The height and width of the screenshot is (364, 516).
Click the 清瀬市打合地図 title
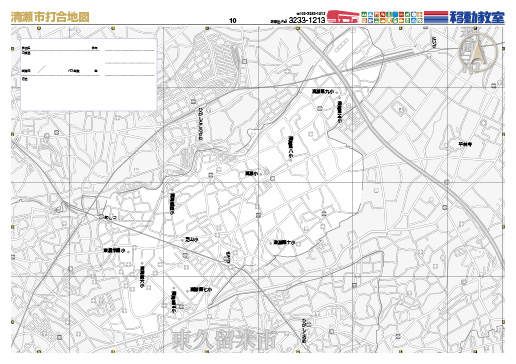pos(50,17)
